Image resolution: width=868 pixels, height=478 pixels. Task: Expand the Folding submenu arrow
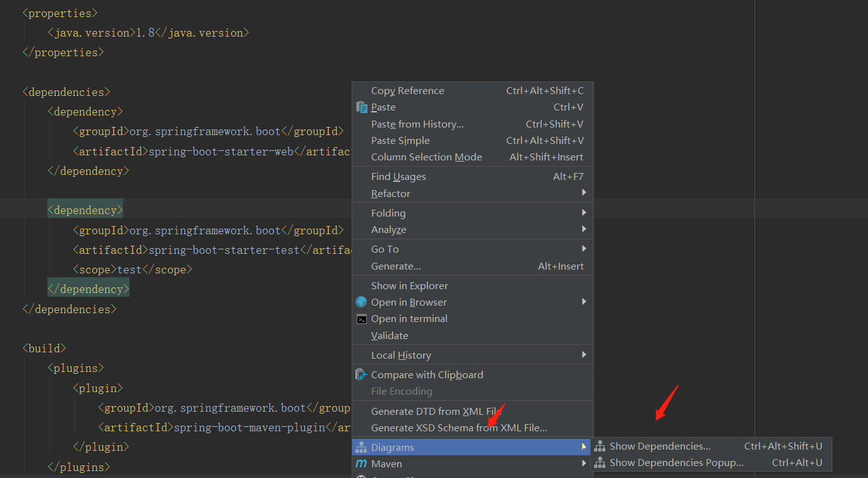point(584,212)
